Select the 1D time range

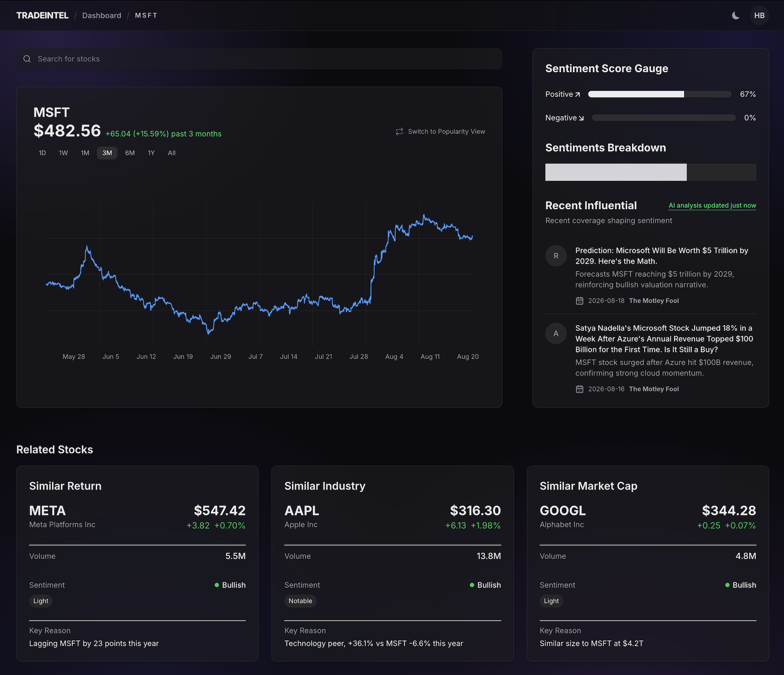pyautogui.click(x=42, y=153)
